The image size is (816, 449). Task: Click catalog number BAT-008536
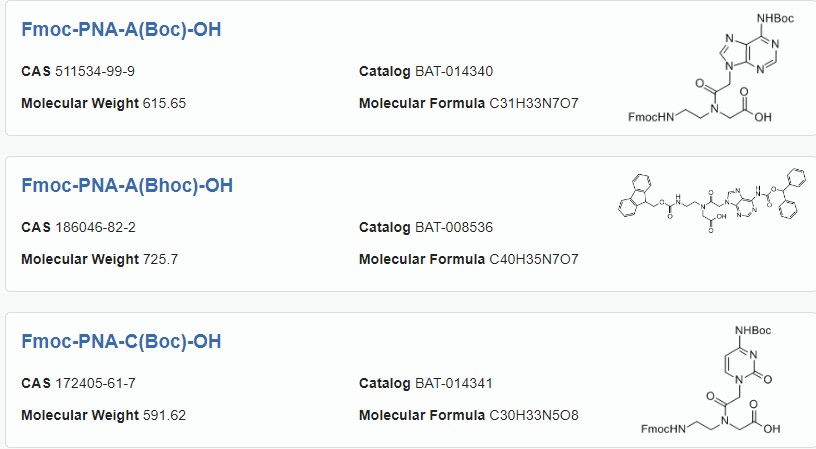(454, 227)
